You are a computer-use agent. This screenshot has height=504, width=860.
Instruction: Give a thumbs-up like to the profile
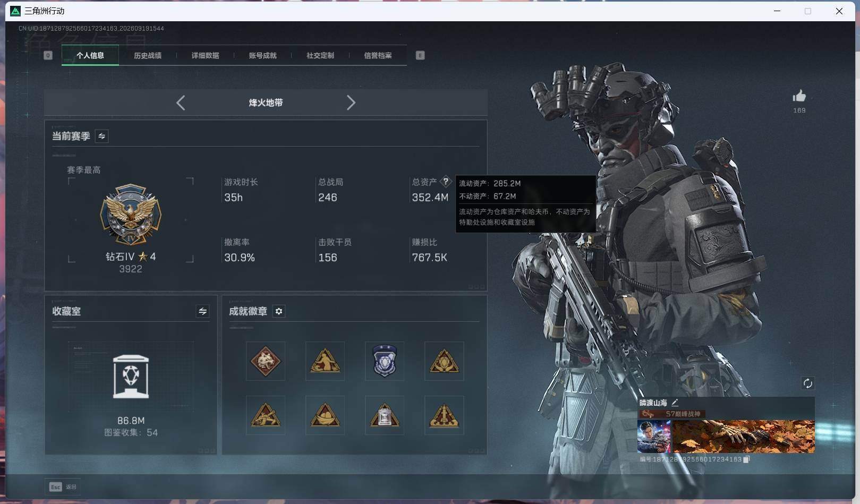coord(799,96)
